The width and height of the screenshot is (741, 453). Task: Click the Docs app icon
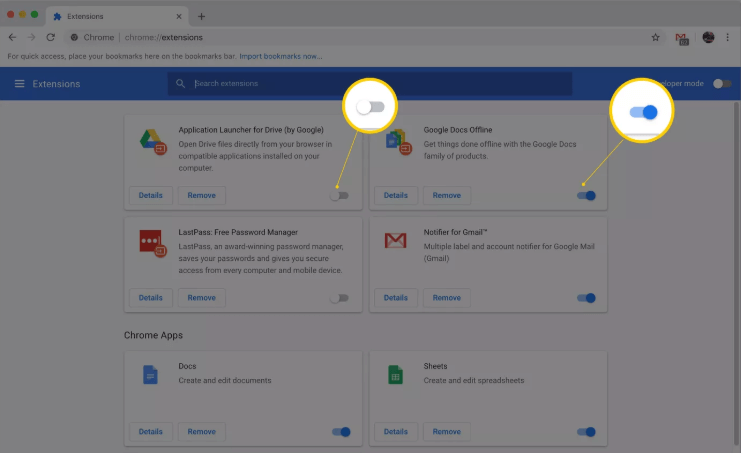(150, 375)
